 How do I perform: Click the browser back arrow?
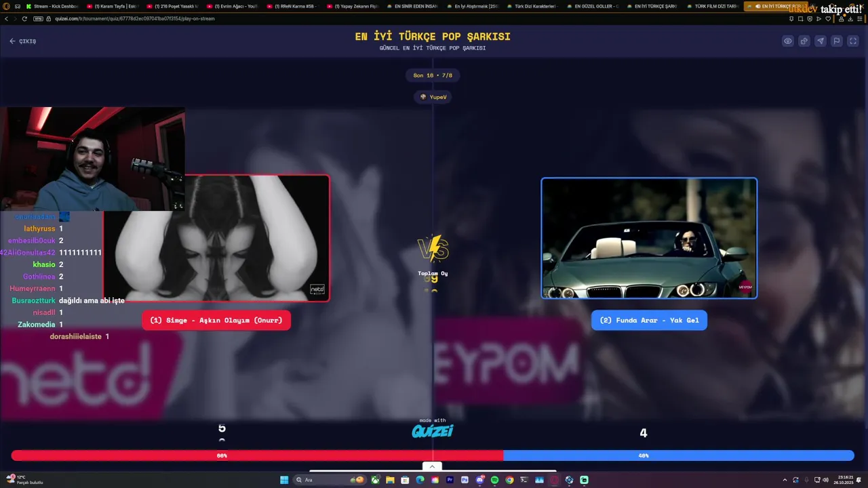pyautogui.click(x=7, y=19)
